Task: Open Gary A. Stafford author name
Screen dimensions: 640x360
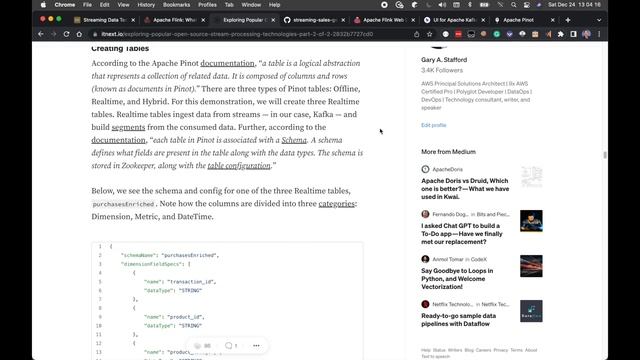Action: [x=444, y=60]
